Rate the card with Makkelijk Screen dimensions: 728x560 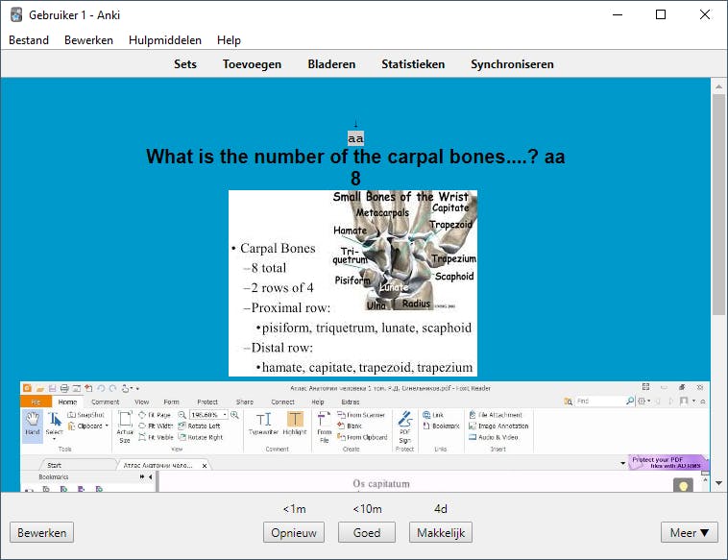click(x=440, y=532)
